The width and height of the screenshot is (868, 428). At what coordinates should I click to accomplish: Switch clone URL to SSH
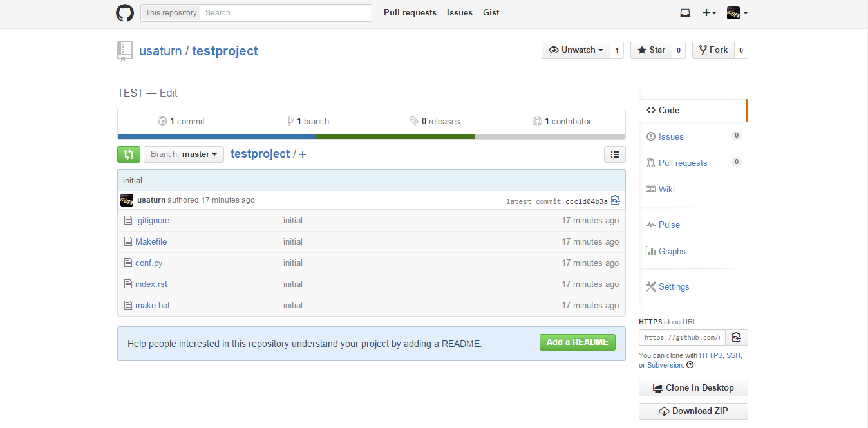[x=733, y=355]
